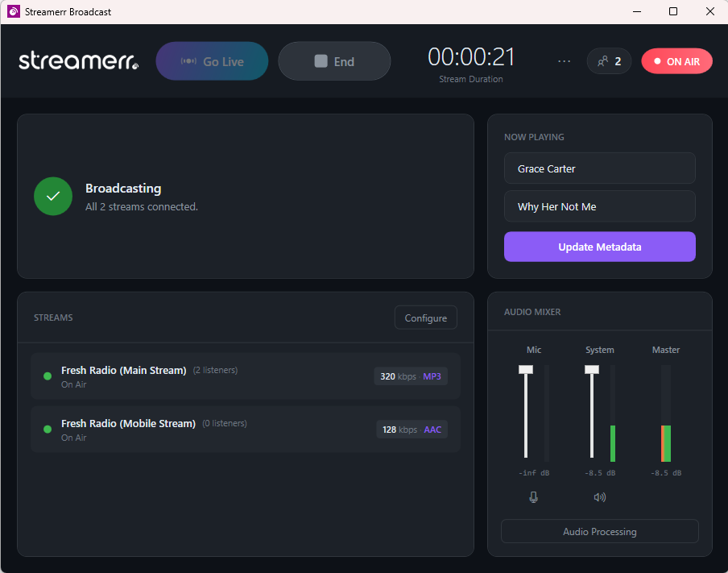Viewport: 728px width, 573px height.
Task: Open the Audio Processing panel
Action: click(x=599, y=531)
